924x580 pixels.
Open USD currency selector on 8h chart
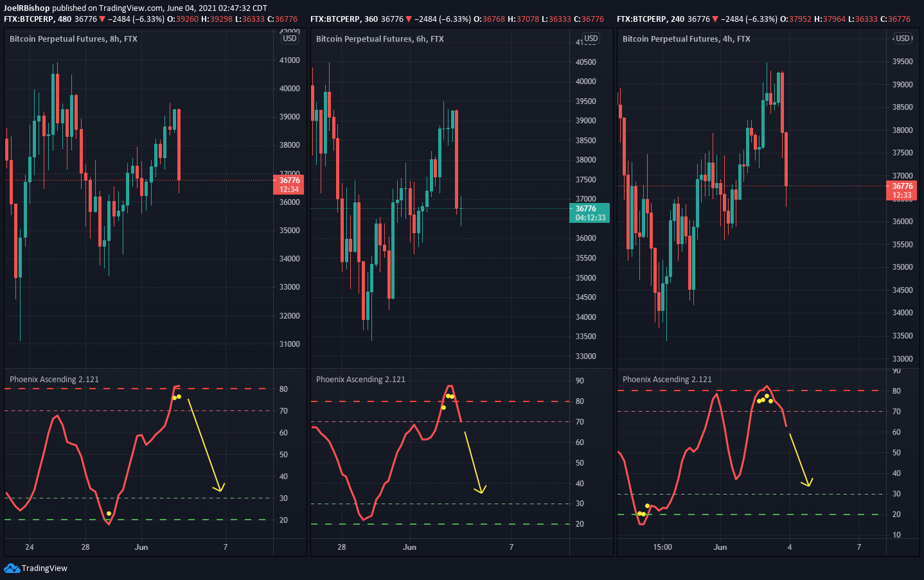(x=290, y=39)
